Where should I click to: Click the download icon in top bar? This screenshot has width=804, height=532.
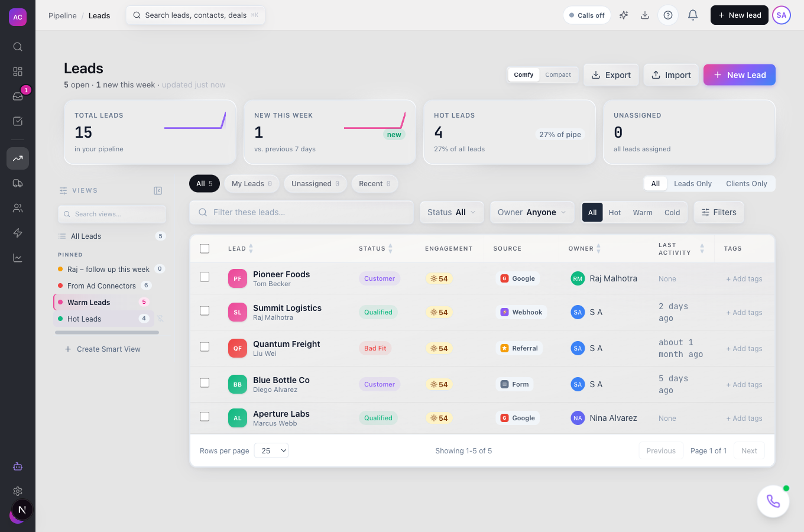pyautogui.click(x=645, y=15)
